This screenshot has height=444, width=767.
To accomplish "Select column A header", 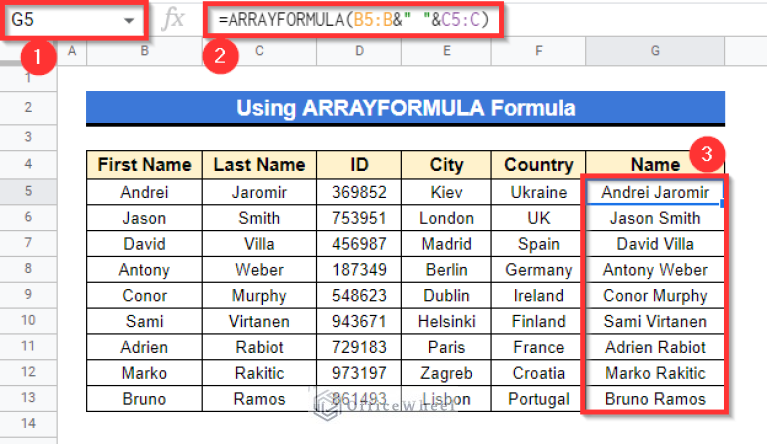I will [72, 51].
